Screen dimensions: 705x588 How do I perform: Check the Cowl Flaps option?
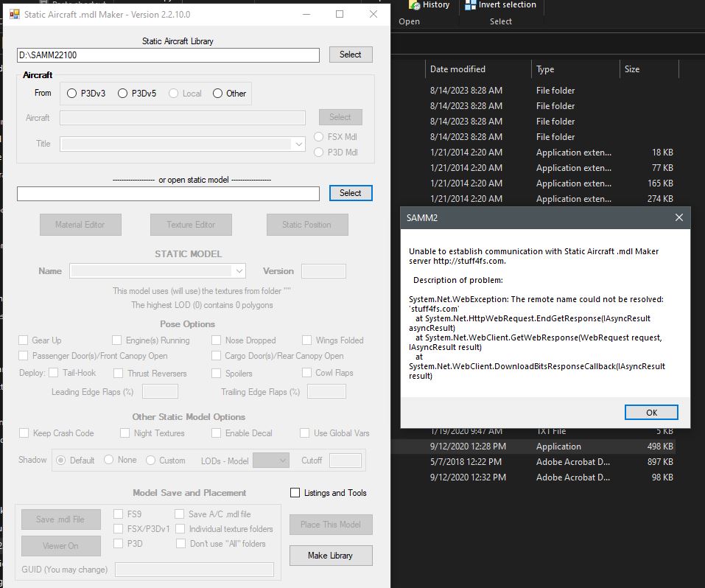pos(306,373)
